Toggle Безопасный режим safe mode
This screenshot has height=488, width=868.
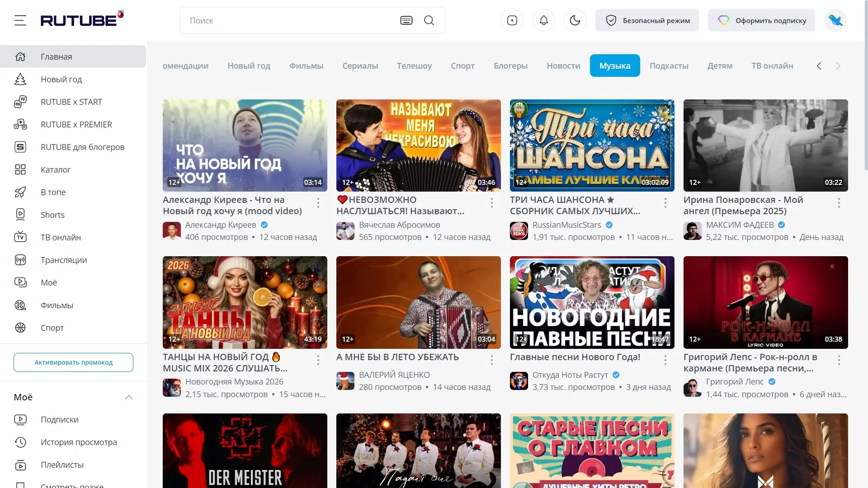(647, 20)
